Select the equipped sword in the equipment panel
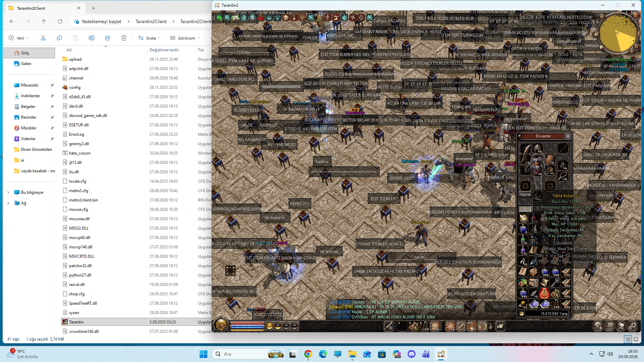 pos(526,154)
